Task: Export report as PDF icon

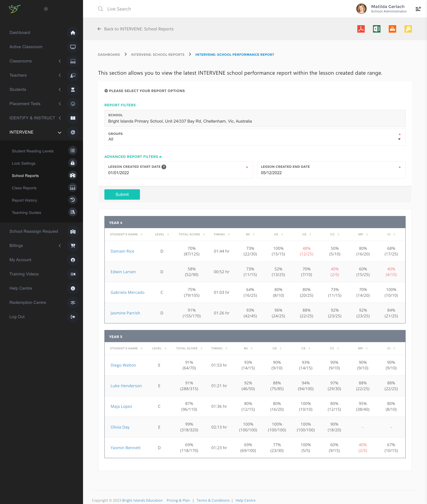Action: pos(361,29)
